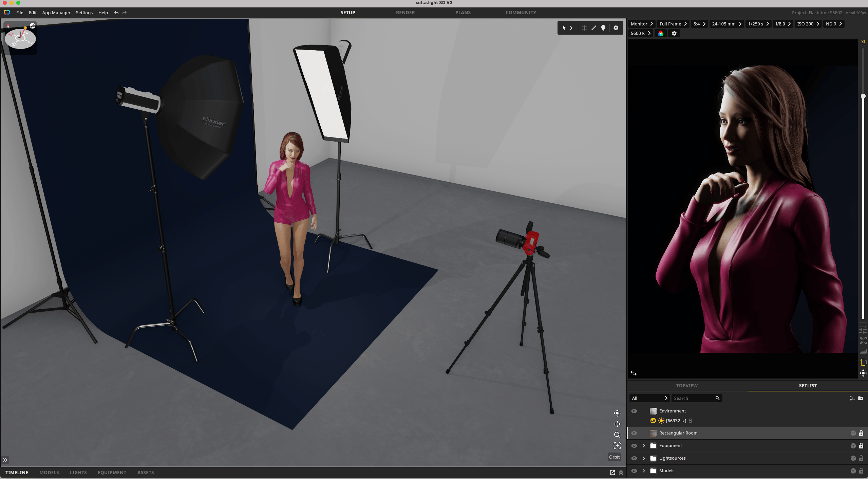Toggle the grid icon in viewport toolbar

584,28
